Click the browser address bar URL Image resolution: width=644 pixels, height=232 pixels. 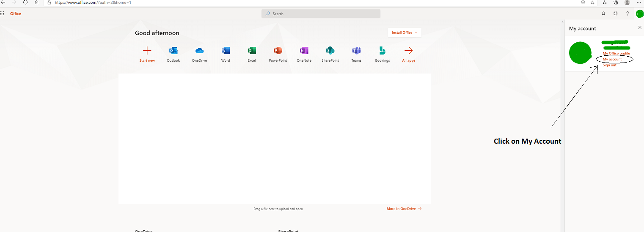pos(93,3)
